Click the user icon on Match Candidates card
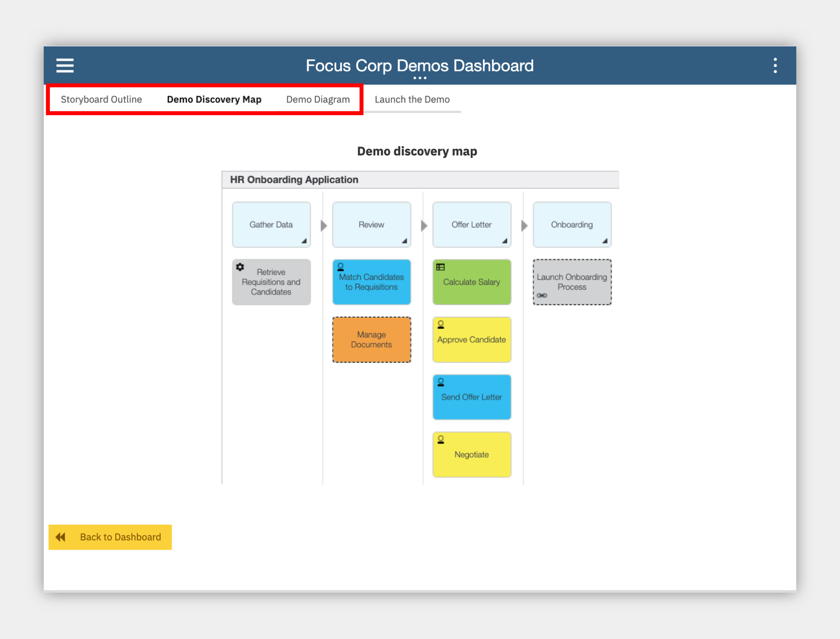840x639 pixels. point(341,267)
